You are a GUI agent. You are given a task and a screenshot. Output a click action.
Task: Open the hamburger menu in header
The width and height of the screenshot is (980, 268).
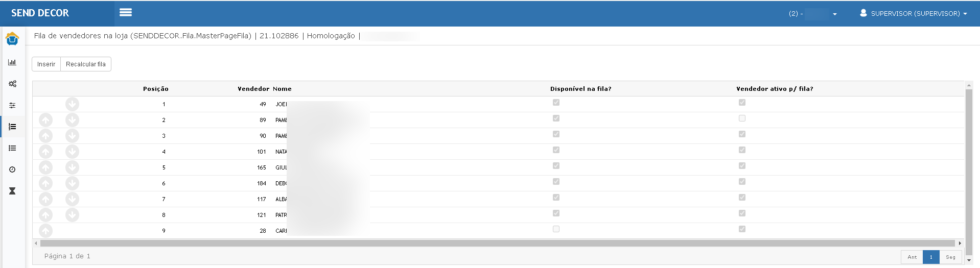(126, 12)
